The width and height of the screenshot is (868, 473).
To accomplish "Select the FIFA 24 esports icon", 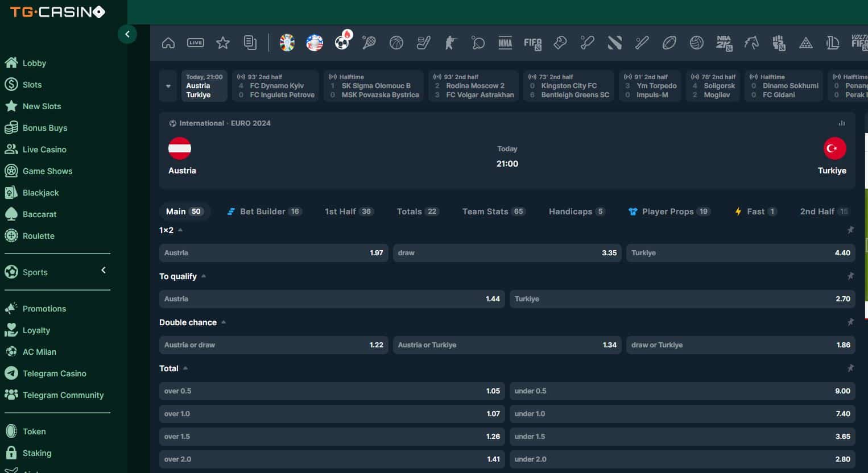I will tap(532, 43).
